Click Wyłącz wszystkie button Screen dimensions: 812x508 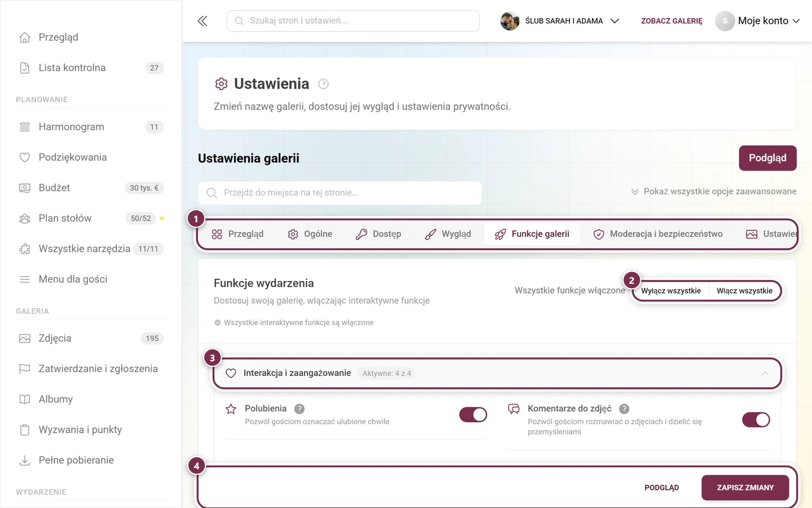coord(671,291)
